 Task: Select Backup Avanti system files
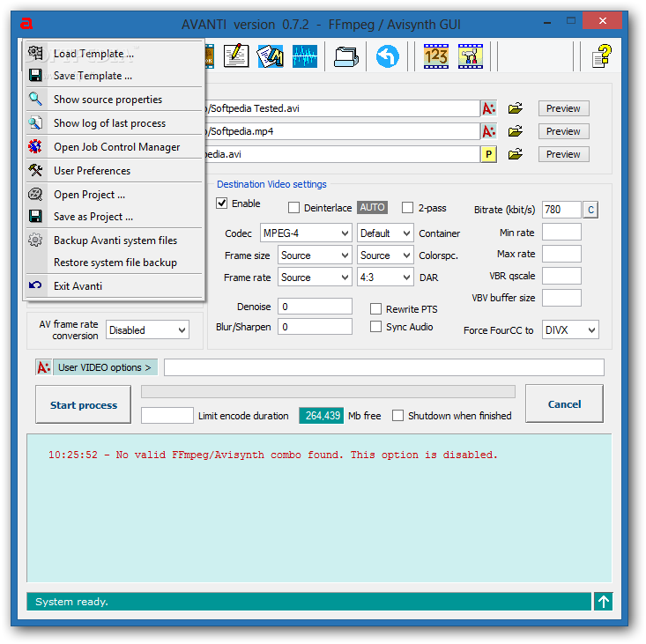pos(114,241)
